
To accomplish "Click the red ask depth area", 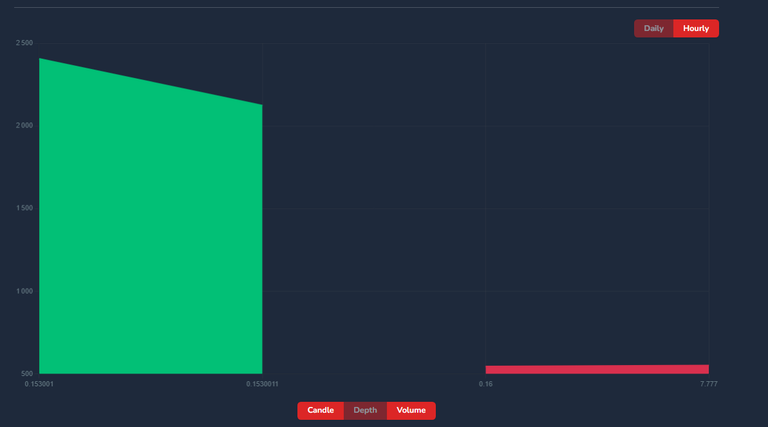I will pyautogui.click(x=597, y=369).
